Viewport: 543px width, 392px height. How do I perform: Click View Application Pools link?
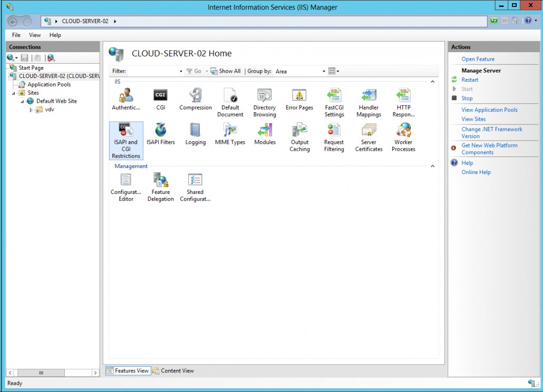coord(489,110)
